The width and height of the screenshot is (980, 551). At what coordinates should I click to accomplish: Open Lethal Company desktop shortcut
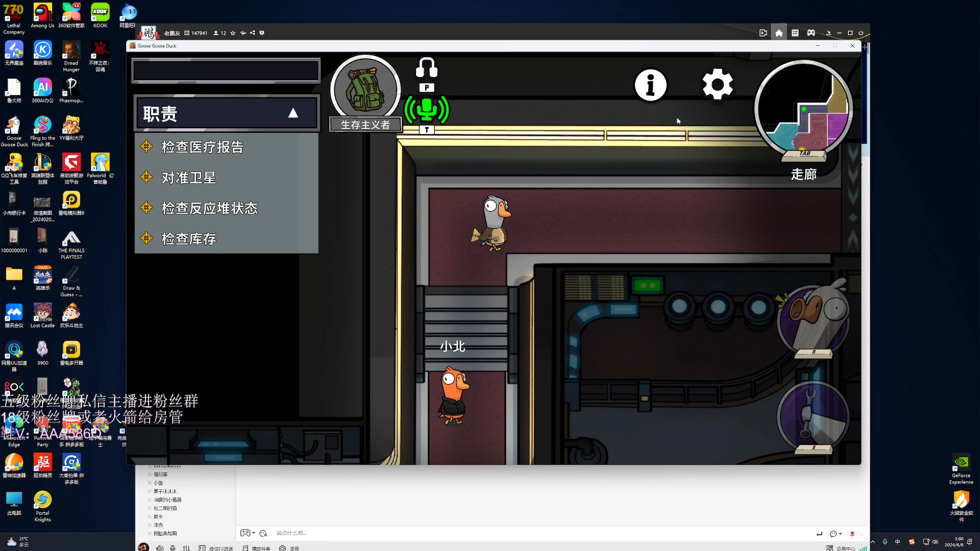(x=14, y=18)
